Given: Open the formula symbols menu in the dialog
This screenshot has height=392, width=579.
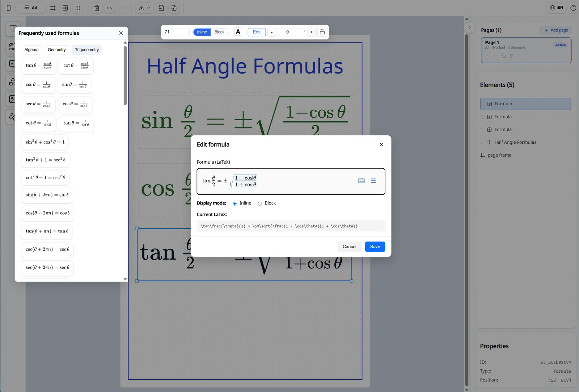Looking at the screenshot, I should click(x=373, y=181).
